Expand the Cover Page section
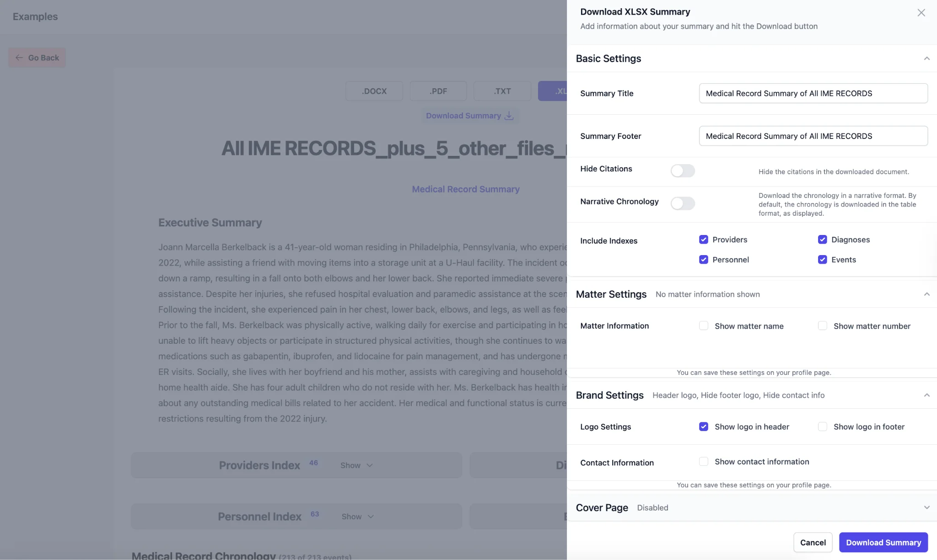This screenshot has width=937, height=560. [x=926, y=508]
